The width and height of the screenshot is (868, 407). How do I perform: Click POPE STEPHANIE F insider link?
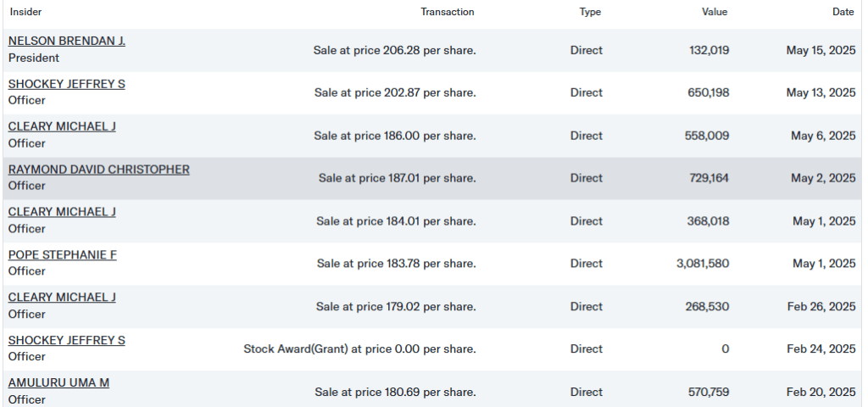click(62, 254)
